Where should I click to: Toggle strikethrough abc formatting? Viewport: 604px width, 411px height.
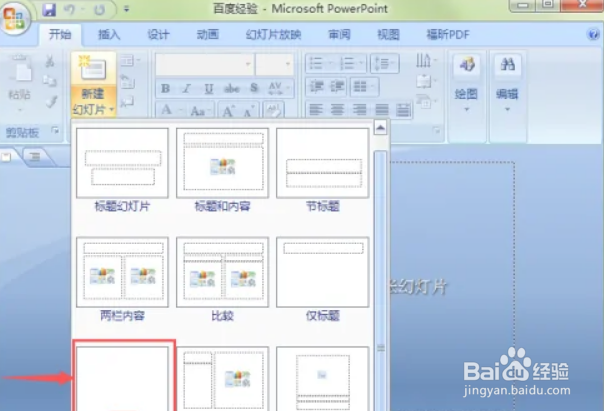232,89
